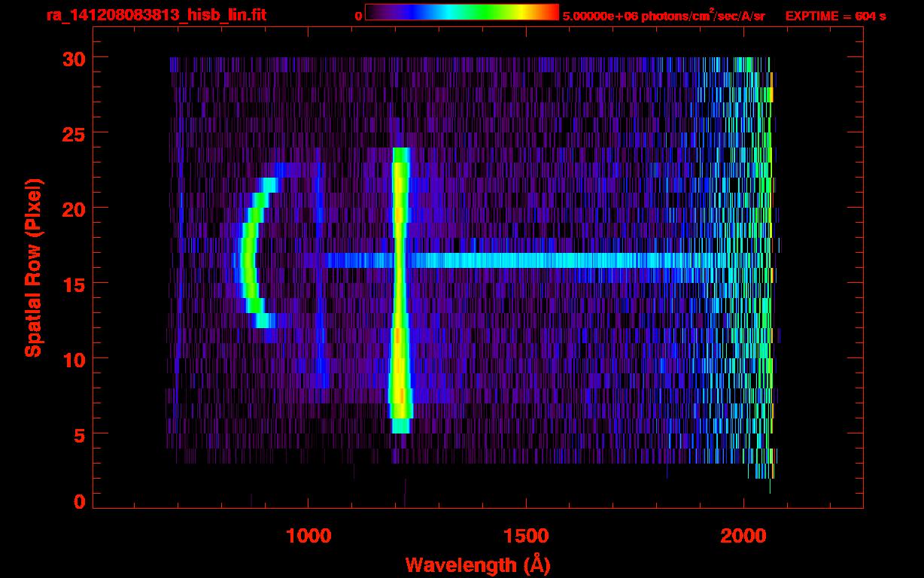Click the 5.00000e+06 photons/cm²/sec/A/sr label
Image resolution: width=924 pixels, height=578 pixels.
tap(664, 15)
